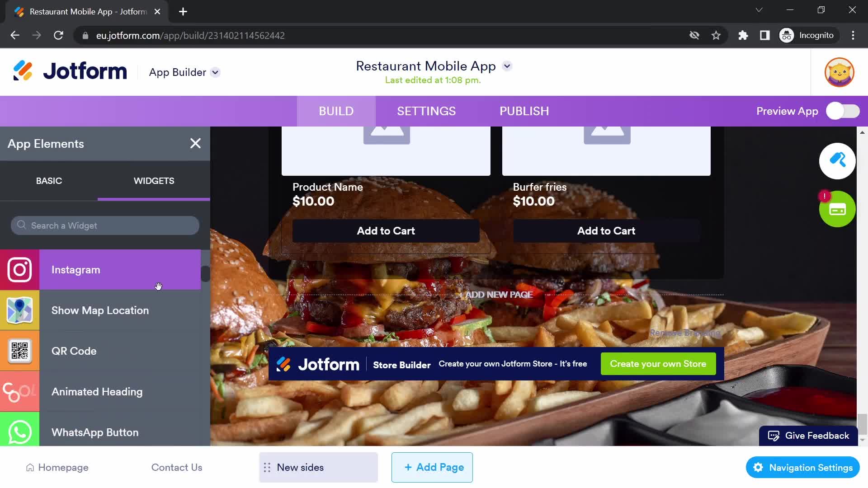Click the feedback chat icon on right side
This screenshot has height=488, width=868.
point(773,436)
